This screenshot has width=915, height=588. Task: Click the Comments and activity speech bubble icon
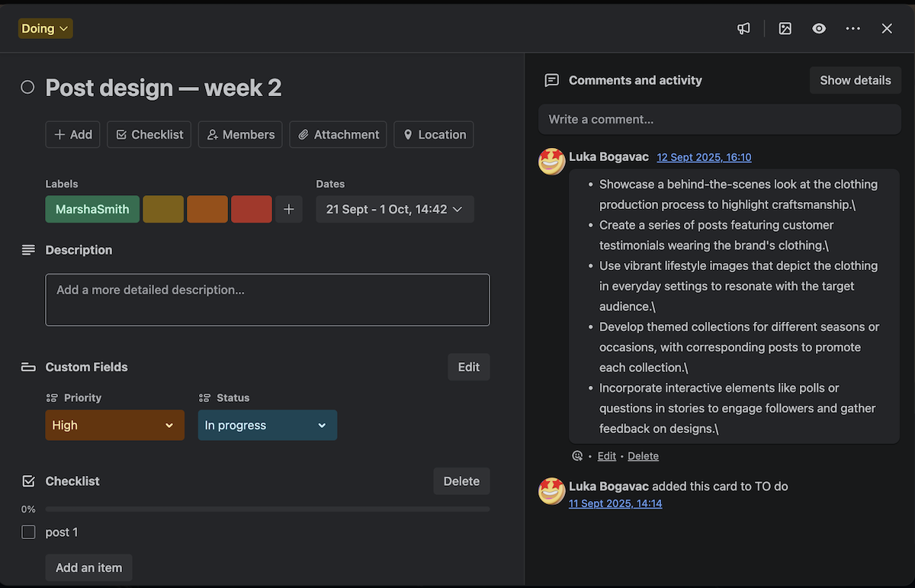[x=551, y=80]
